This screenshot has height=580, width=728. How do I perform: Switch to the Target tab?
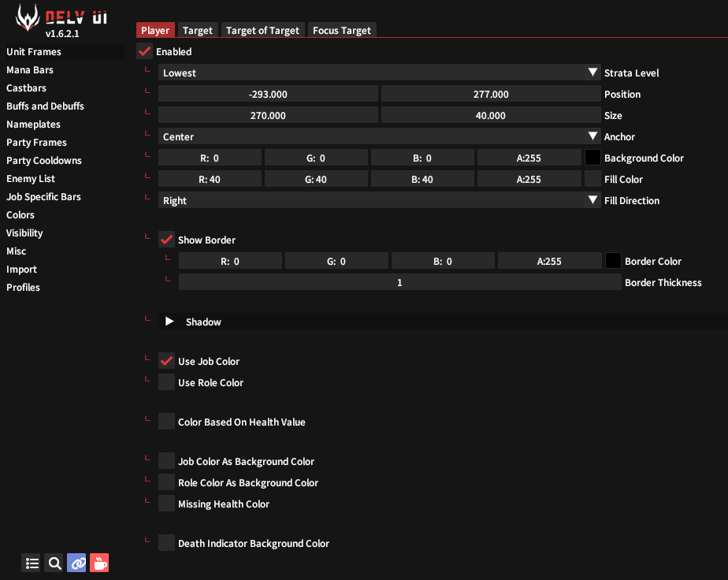click(x=197, y=30)
